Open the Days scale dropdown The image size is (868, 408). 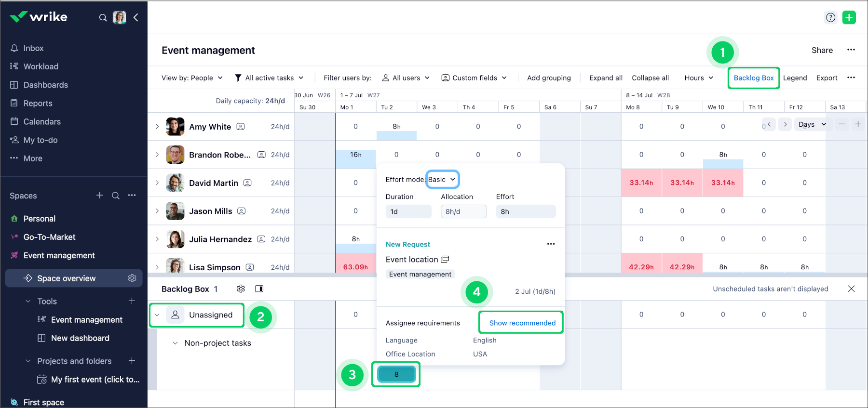pos(813,124)
